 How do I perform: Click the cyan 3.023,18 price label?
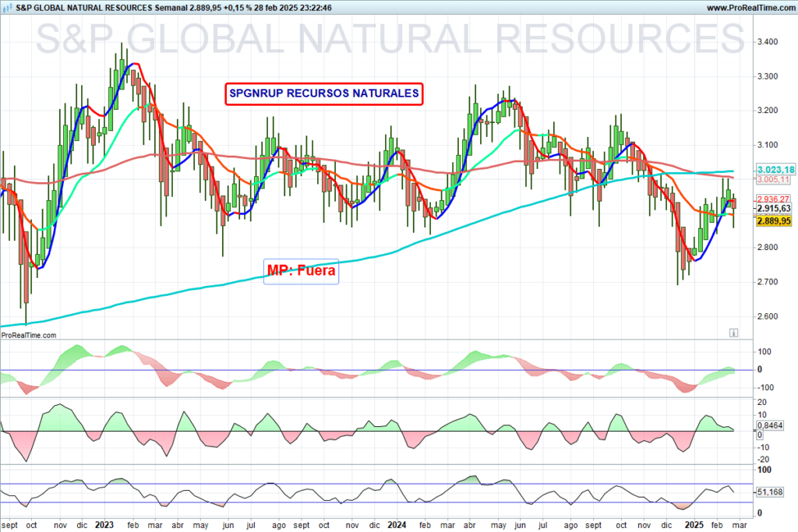point(775,170)
